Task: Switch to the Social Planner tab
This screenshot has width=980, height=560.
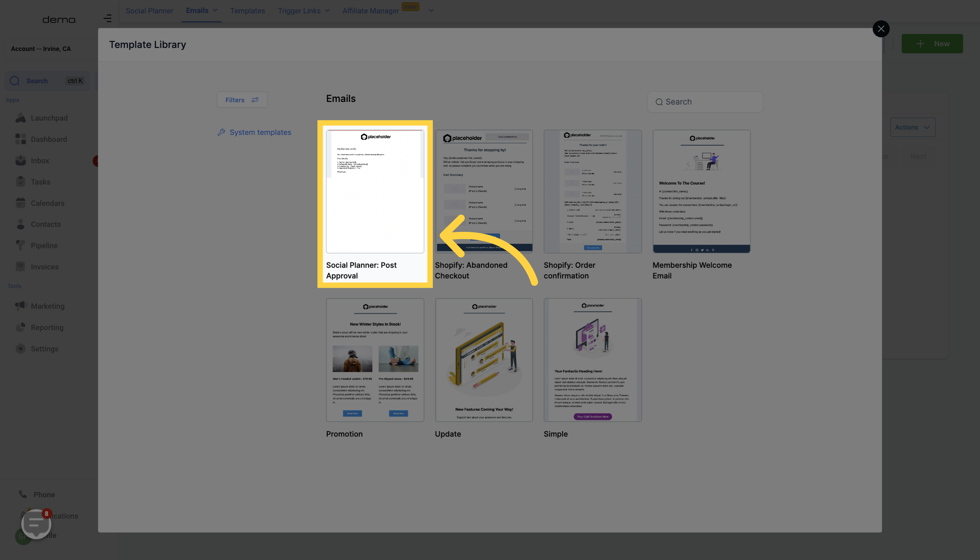Action: point(149,11)
